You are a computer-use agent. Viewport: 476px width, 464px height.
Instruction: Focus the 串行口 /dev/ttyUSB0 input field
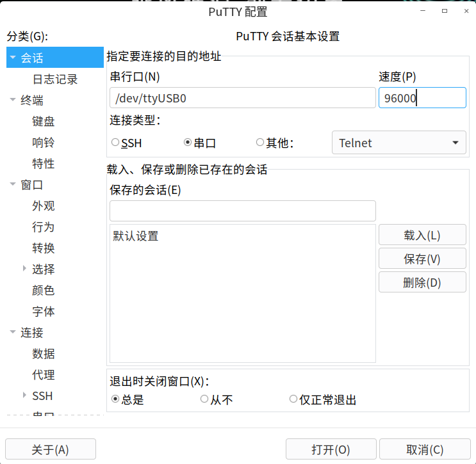click(x=243, y=98)
